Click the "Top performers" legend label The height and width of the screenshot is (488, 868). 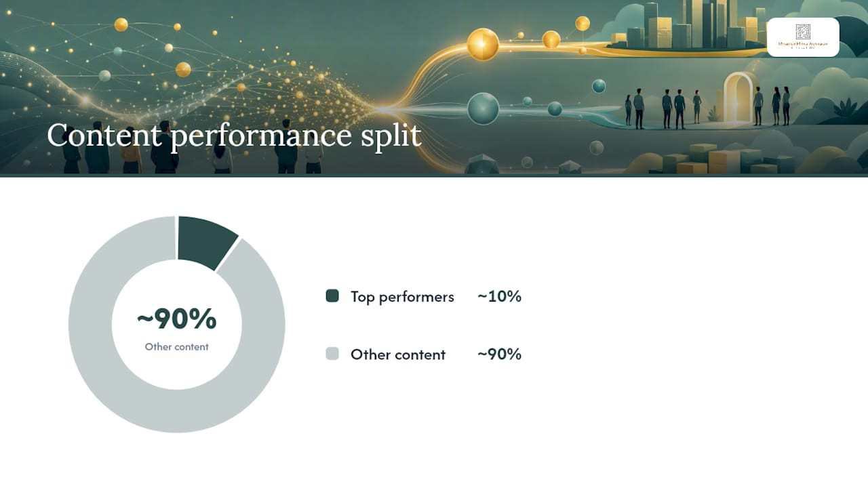coord(402,296)
